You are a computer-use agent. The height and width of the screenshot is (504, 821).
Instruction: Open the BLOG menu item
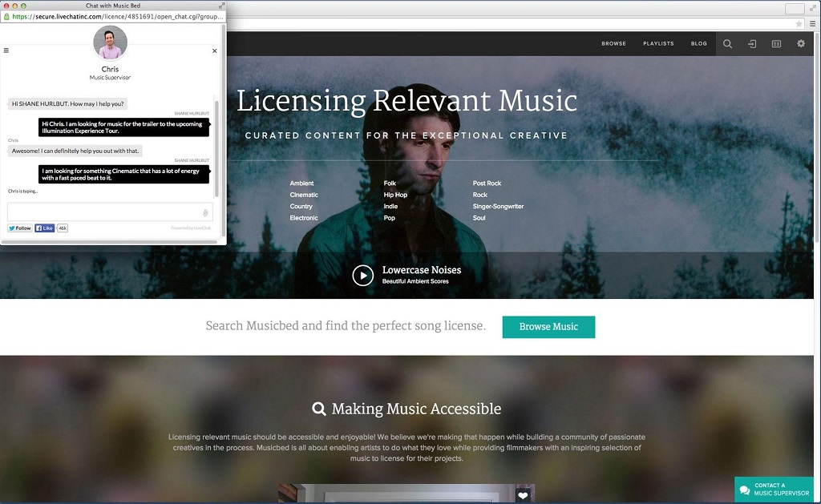tap(699, 43)
